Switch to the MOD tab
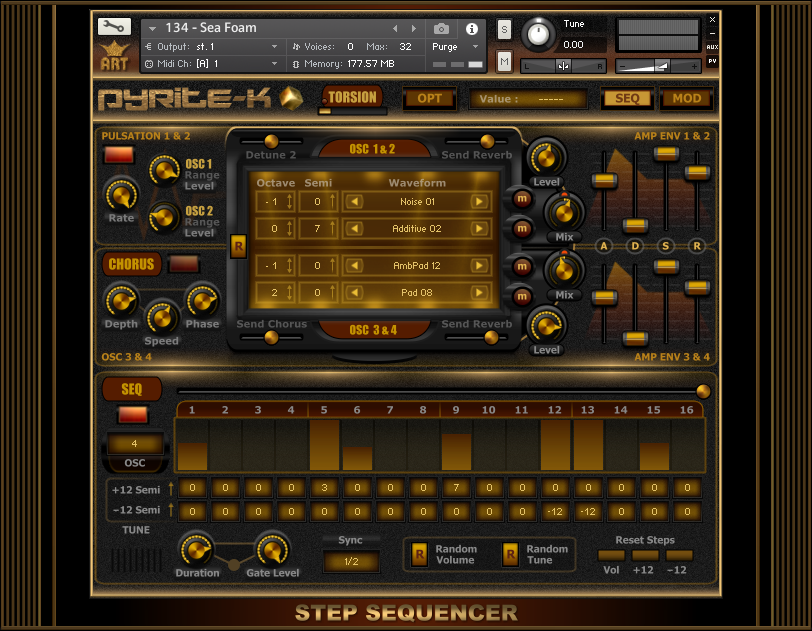 tap(686, 99)
